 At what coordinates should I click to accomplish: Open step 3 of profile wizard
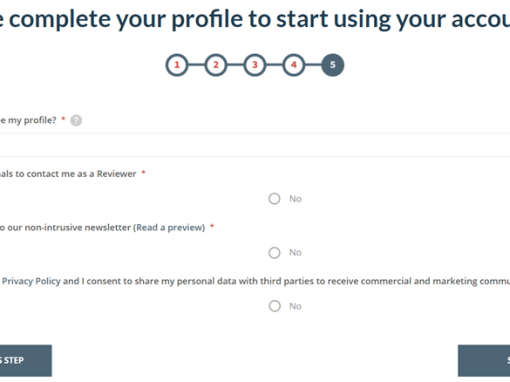click(255, 65)
